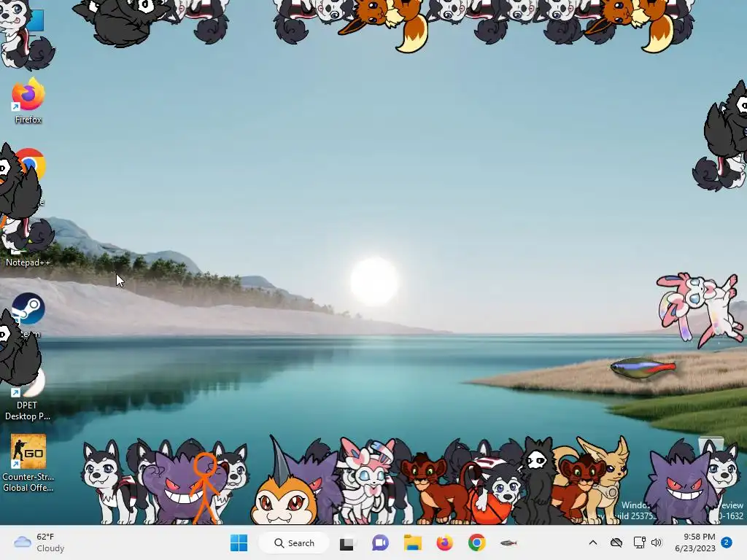Click the orange stick figure pet
The height and width of the screenshot is (560, 747).
click(x=205, y=487)
